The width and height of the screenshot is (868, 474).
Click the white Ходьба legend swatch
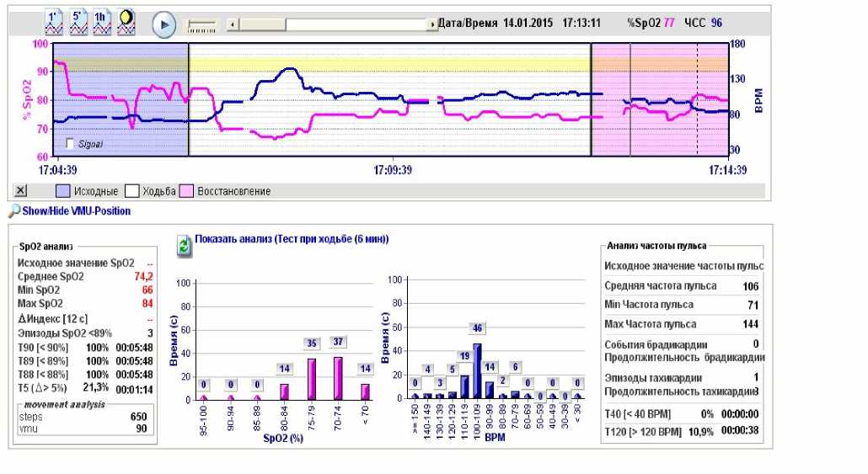point(131,191)
